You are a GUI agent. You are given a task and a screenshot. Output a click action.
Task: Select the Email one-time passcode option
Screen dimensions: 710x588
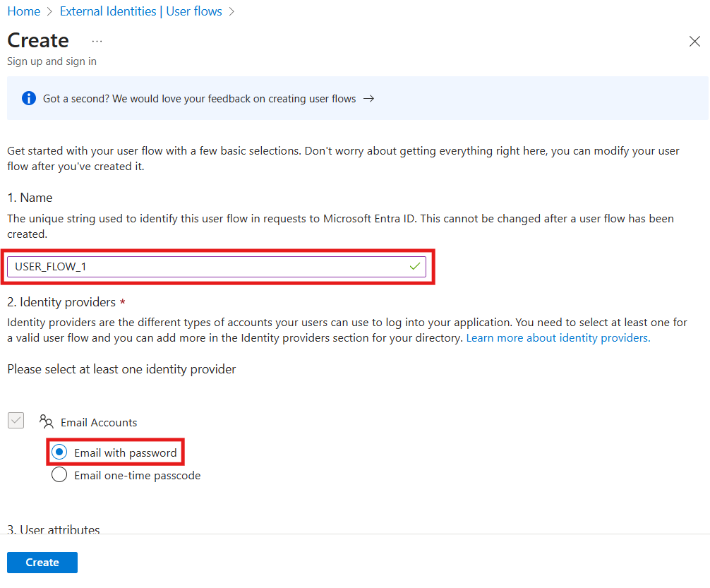pyautogui.click(x=59, y=474)
